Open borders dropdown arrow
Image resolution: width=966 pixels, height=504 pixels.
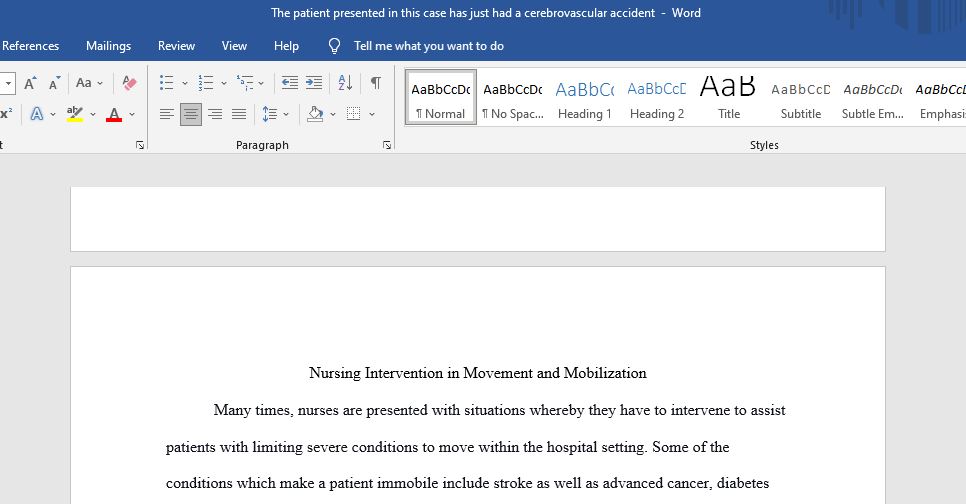(x=372, y=114)
